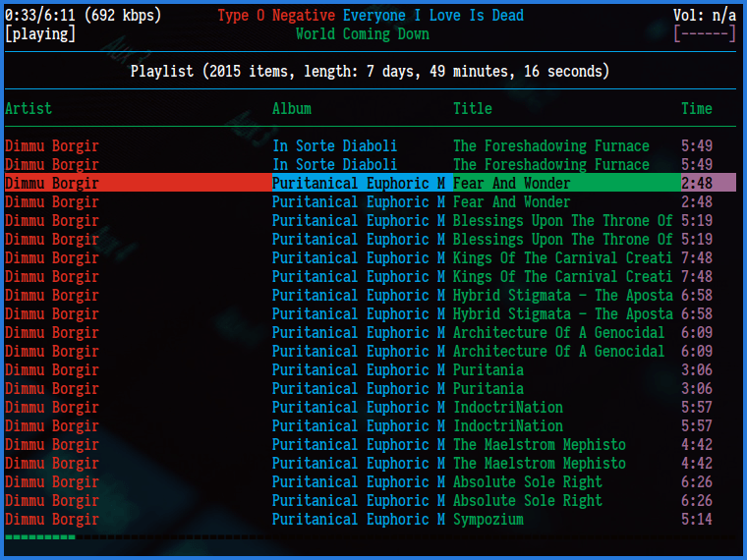Click the highlighted blue Puritanical Euphoric M cell

tap(362, 183)
